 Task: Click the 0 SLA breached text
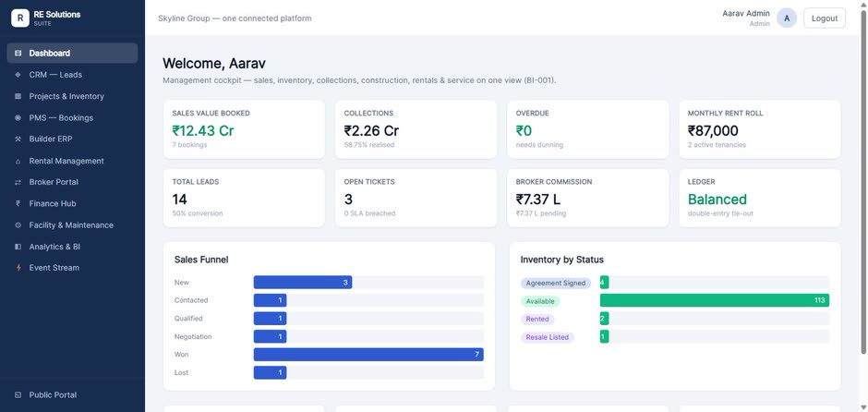tap(369, 213)
